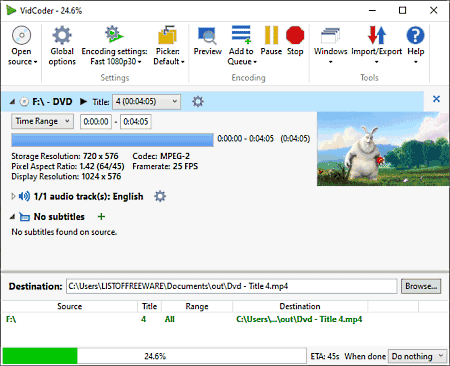Click the queue destination Dvd - Title 4.mp4
Image resolution: width=450 pixels, height=366 pixels.
point(299,319)
